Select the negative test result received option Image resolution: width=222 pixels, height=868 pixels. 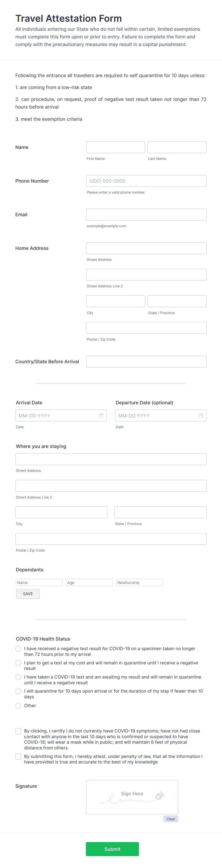pos(18,649)
